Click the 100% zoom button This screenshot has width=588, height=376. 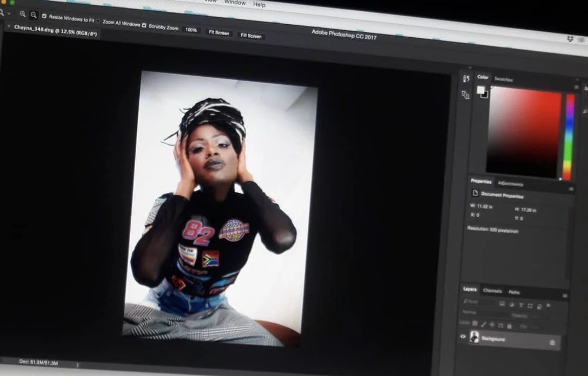(x=191, y=30)
